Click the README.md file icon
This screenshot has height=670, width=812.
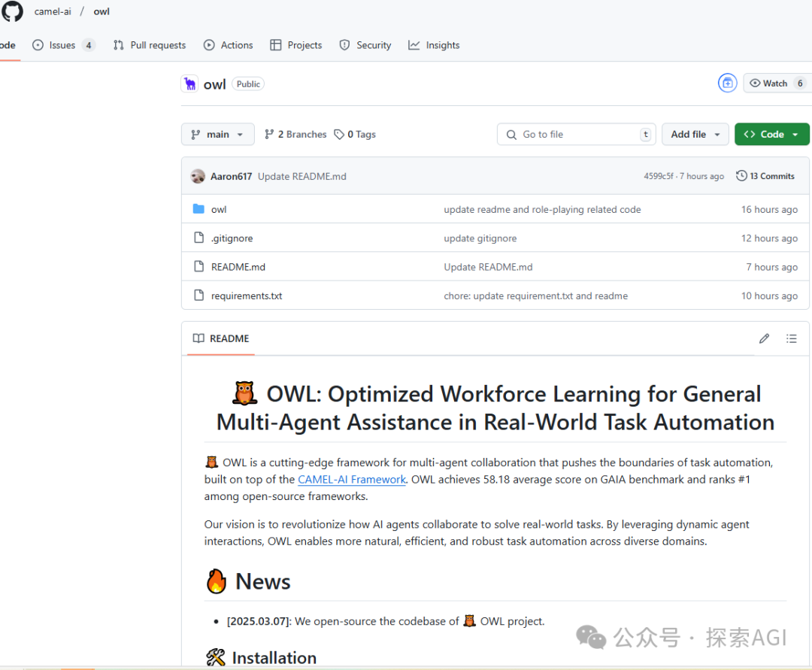(198, 266)
